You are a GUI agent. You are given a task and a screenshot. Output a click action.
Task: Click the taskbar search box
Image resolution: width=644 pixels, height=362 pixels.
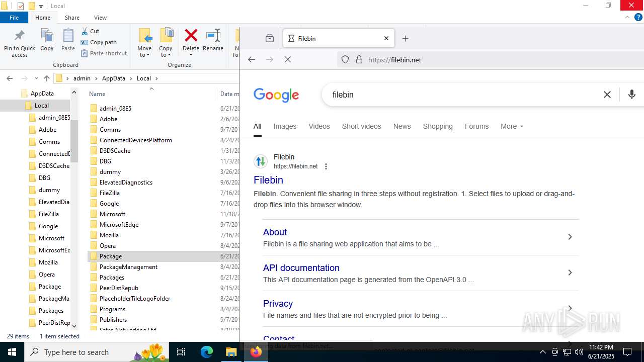[x=97, y=352]
